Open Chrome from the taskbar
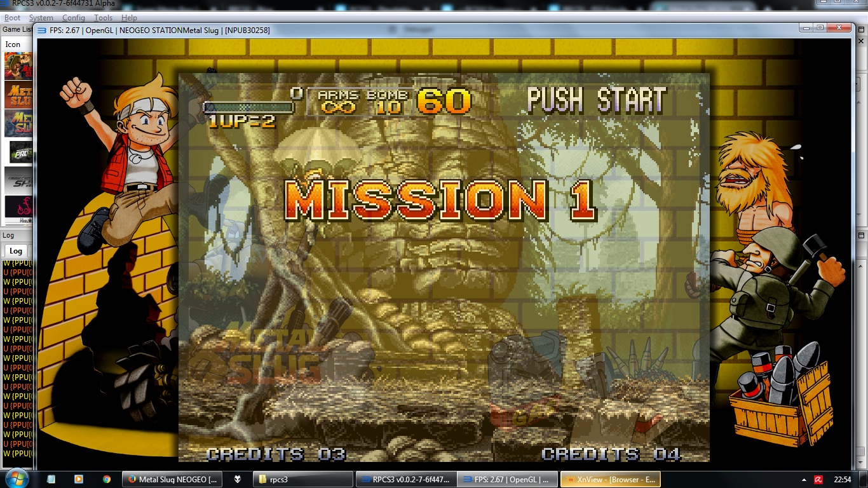 [x=106, y=479]
